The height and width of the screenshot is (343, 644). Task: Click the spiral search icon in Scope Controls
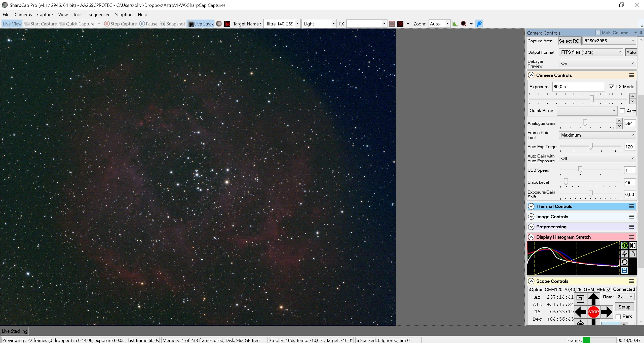pos(580,299)
